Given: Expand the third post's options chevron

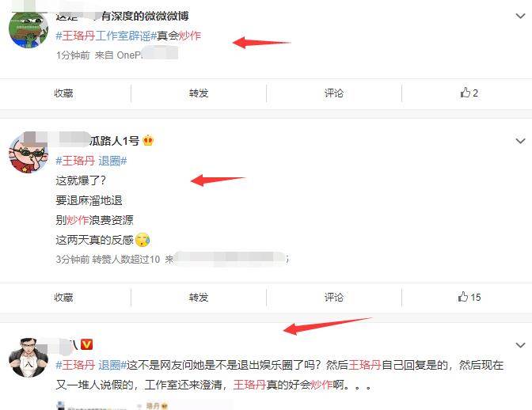Looking at the screenshot, I should pos(520,345).
